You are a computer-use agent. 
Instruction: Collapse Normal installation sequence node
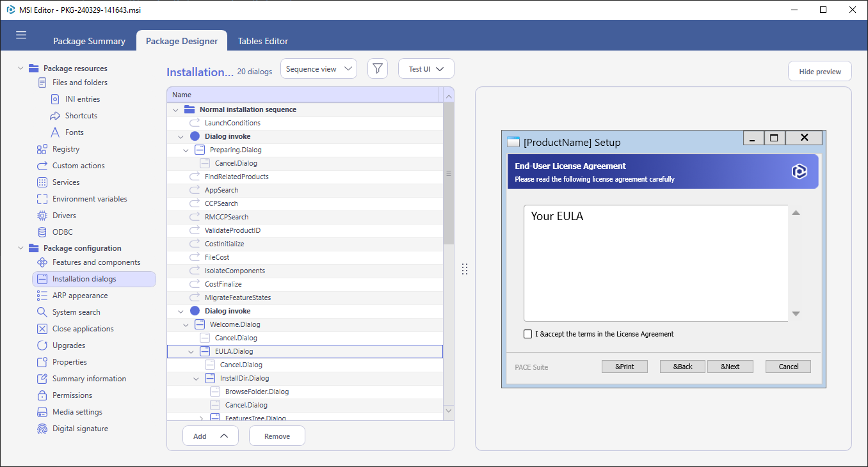tap(176, 109)
